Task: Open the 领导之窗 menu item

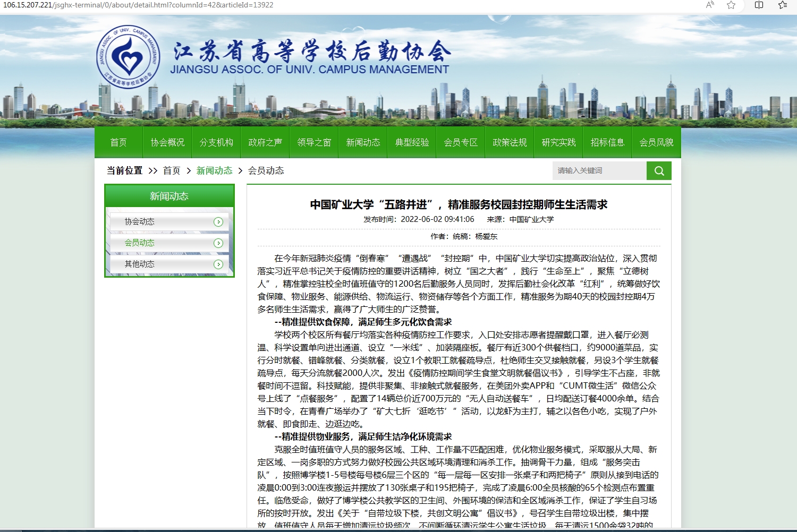Action: coord(314,142)
